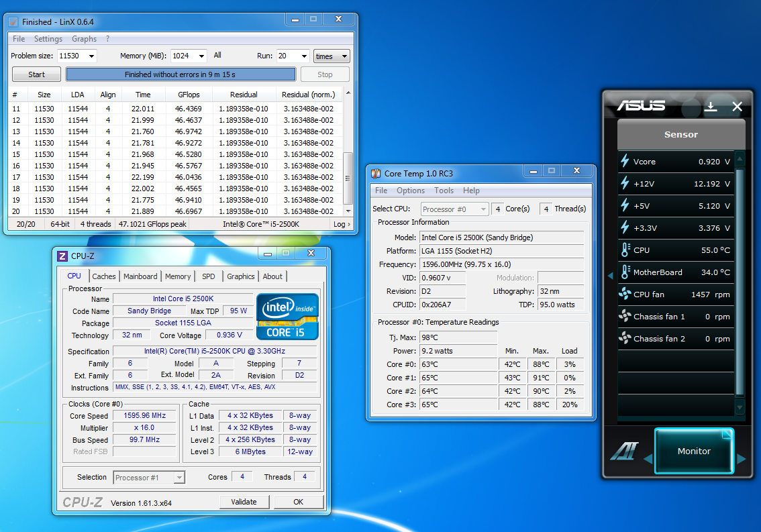Click the right arrow beside Monitor

click(x=741, y=459)
